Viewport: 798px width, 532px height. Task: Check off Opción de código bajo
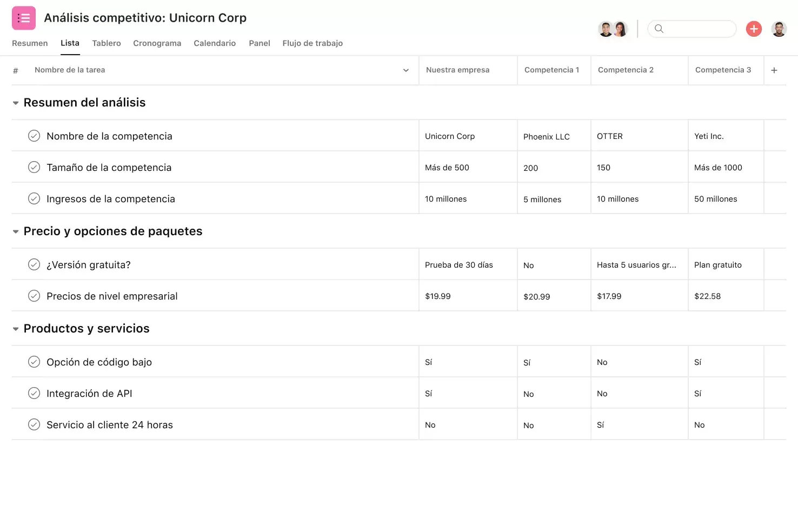point(34,362)
